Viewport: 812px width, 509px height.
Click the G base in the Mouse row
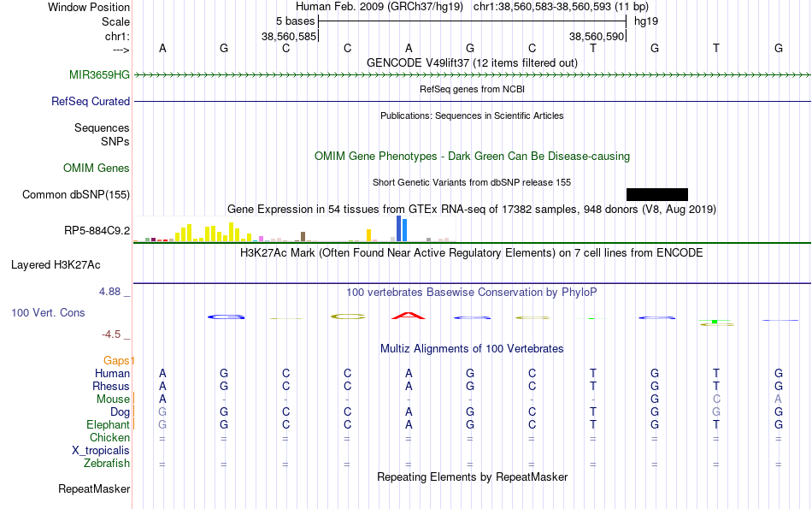[x=655, y=400]
